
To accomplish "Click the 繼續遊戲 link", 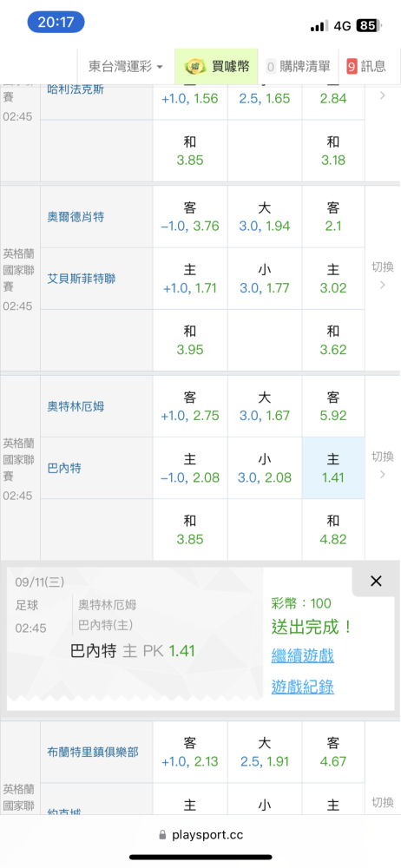I will pos(302,656).
